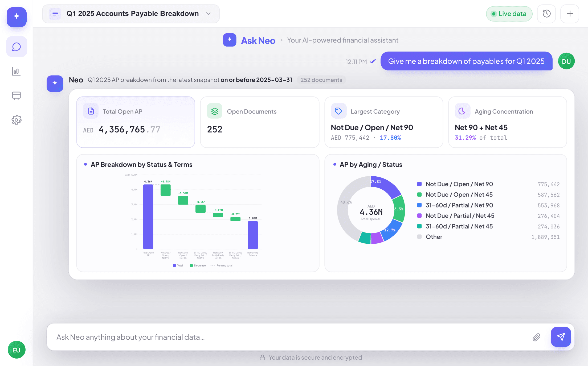
Task: Open the settings gear in sidebar
Action: click(16, 120)
